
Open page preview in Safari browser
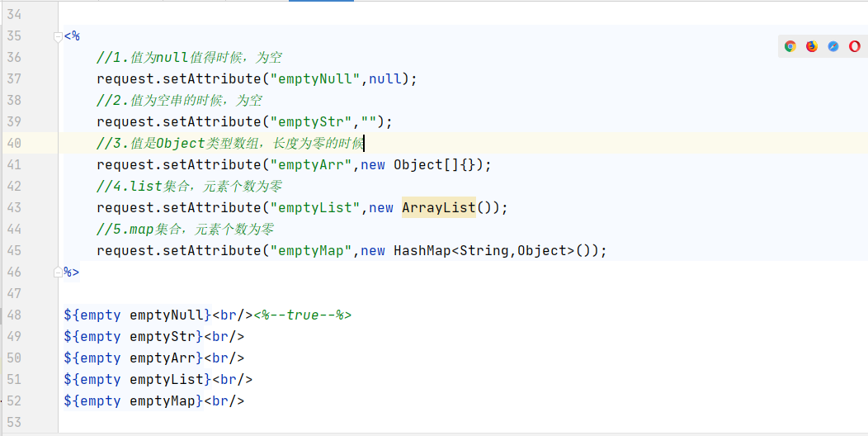[x=833, y=46]
